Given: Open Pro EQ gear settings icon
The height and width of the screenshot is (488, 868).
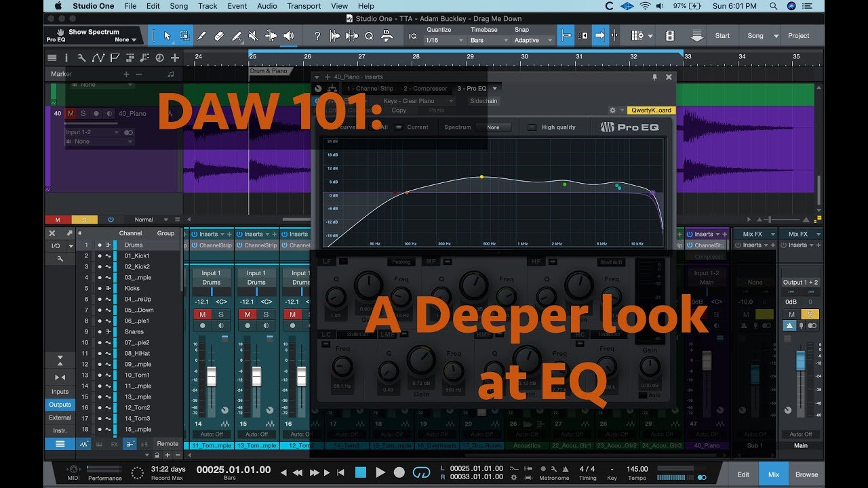Looking at the screenshot, I should point(612,110).
